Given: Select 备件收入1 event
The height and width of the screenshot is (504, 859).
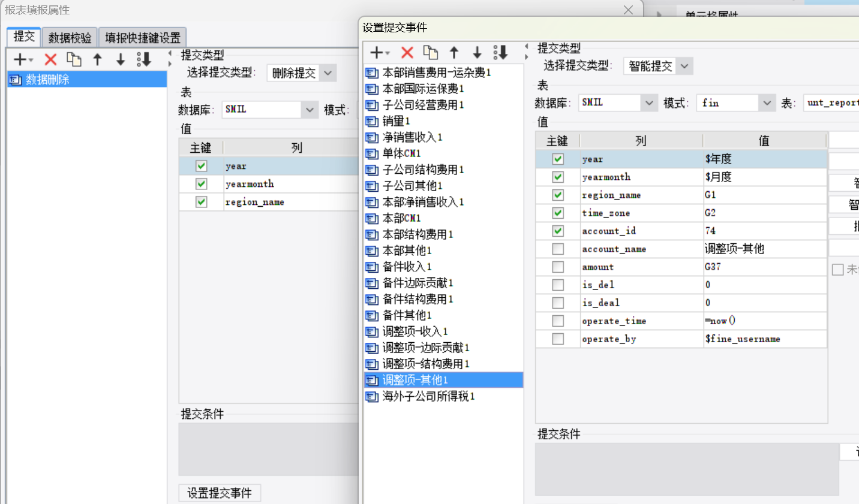Looking at the screenshot, I should (x=443, y=267).
